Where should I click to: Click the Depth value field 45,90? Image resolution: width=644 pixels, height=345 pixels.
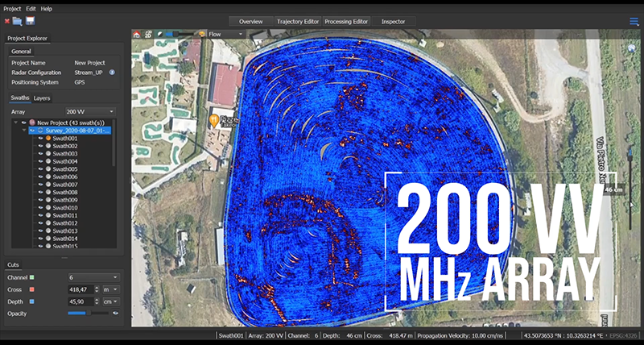81,301
